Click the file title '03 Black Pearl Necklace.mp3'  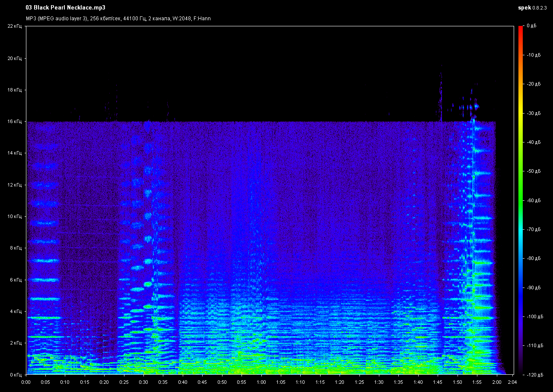[66, 8]
